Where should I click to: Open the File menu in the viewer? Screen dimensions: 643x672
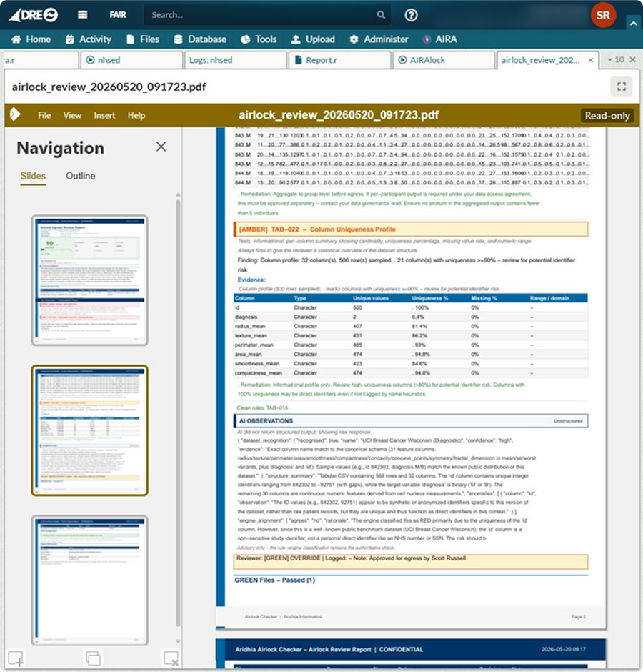(x=44, y=115)
